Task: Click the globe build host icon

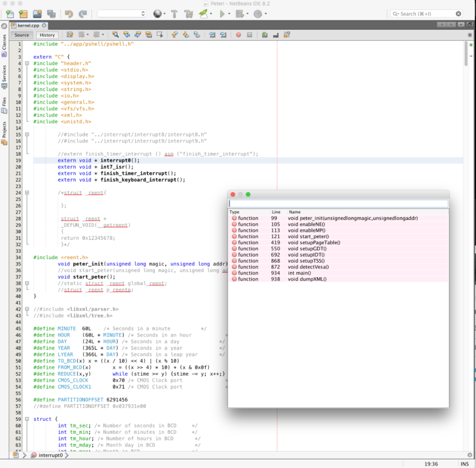Action: click(157, 14)
